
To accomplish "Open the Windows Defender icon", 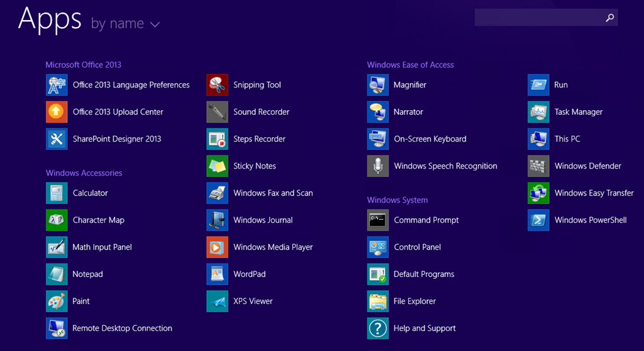I will [x=538, y=166].
